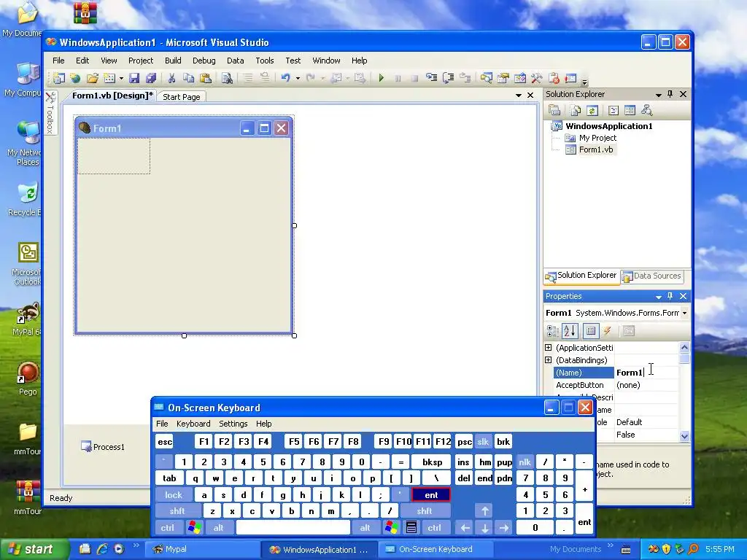Open the Form1 object selector dropdown in Properties
This screenshot has width=747, height=560.
pyautogui.click(x=684, y=313)
